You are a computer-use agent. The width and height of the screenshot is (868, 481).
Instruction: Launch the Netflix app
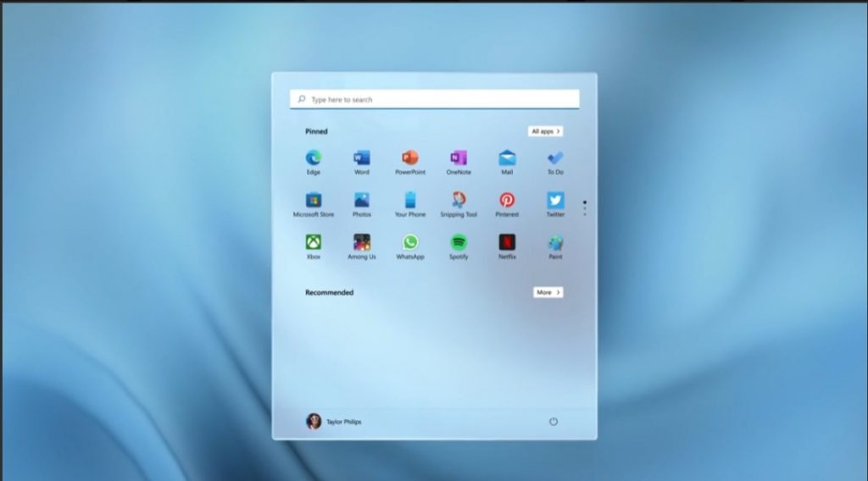click(507, 246)
